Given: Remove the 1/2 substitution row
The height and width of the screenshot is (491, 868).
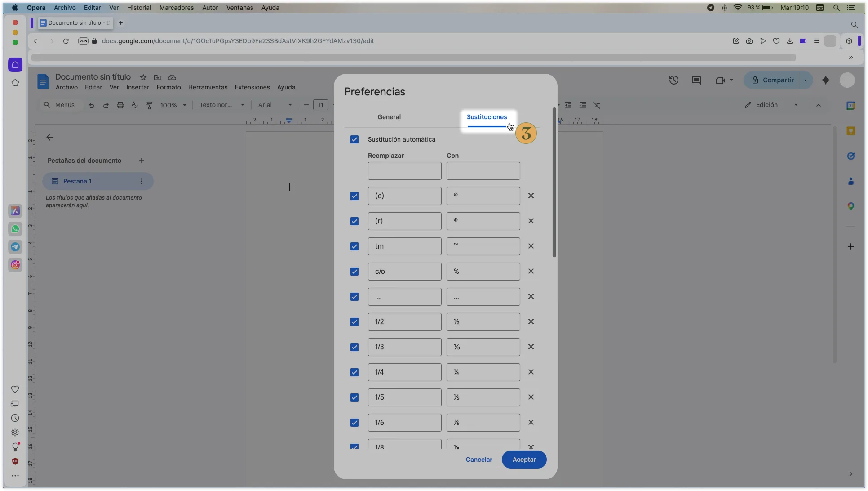Looking at the screenshot, I should 531,322.
